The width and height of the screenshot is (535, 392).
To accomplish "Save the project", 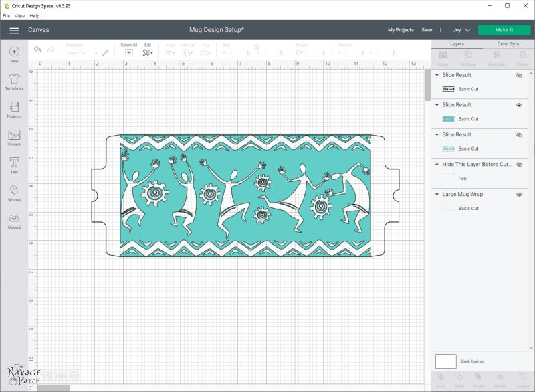I will 427,30.
